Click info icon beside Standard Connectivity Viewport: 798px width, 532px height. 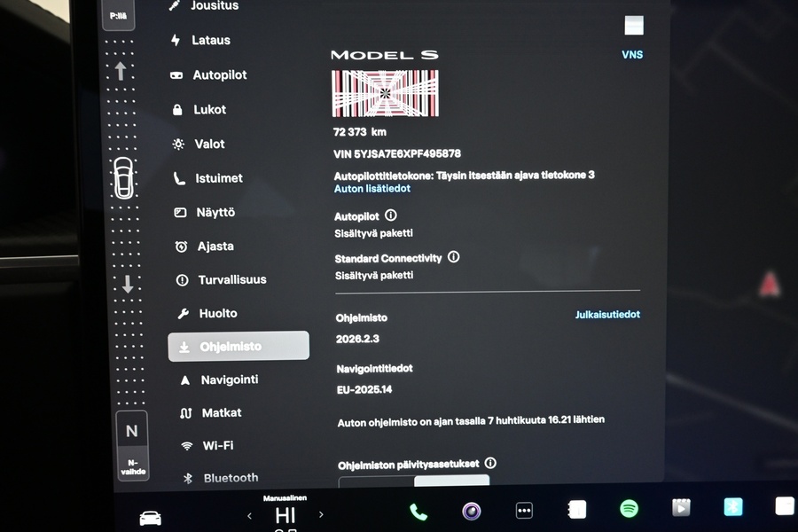(x=454, y=257)
